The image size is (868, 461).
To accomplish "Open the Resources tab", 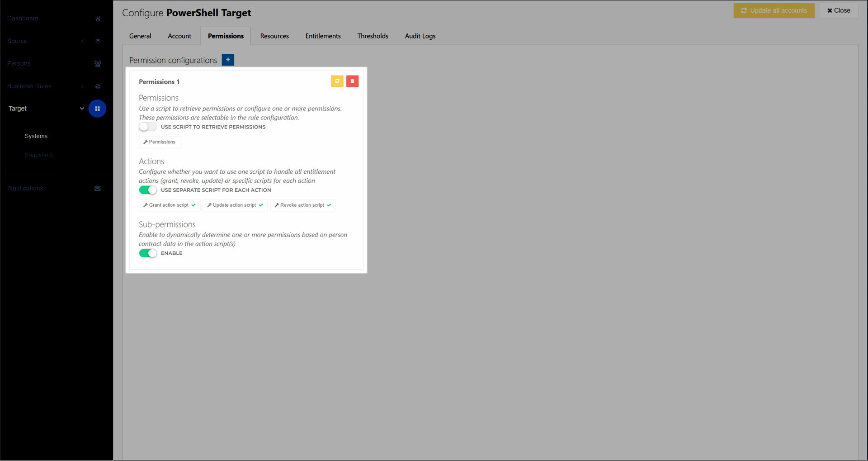I will pos(274,36).
